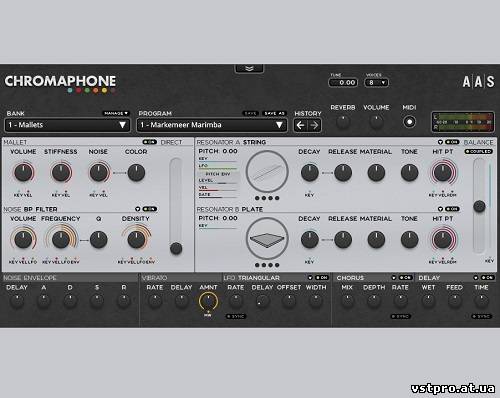The height and width of the screenshot is (398, 500).
Task: Select the Resonator B plate type display
Action: point(267,239)
